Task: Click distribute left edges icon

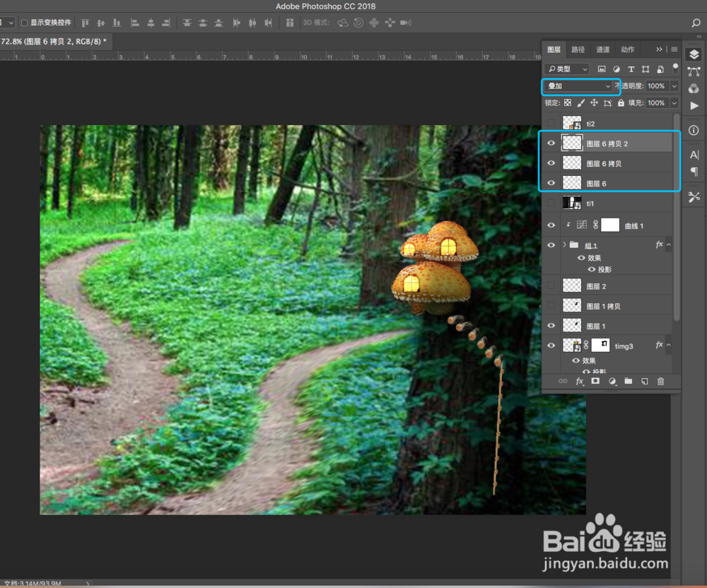Action: point(236,23)
